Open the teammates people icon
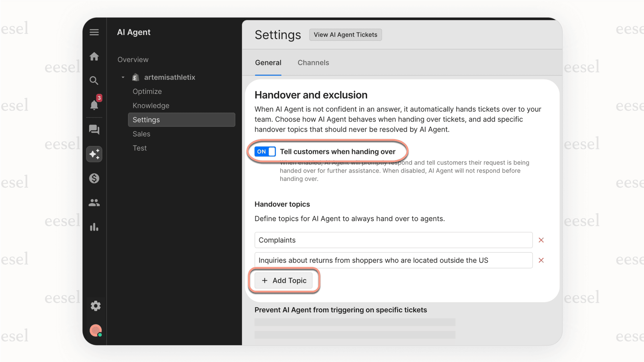Screen dimensions: 644x362 click(94, 203)
